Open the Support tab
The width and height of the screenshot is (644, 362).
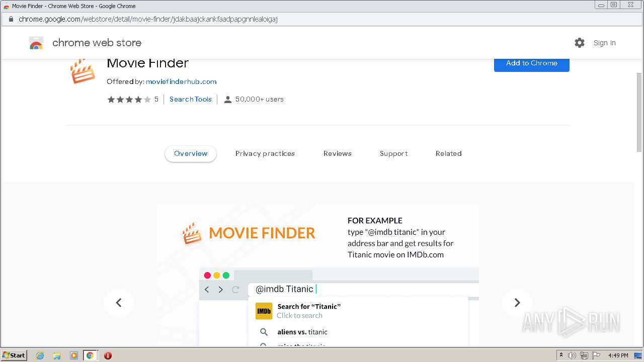pos(394,154)
